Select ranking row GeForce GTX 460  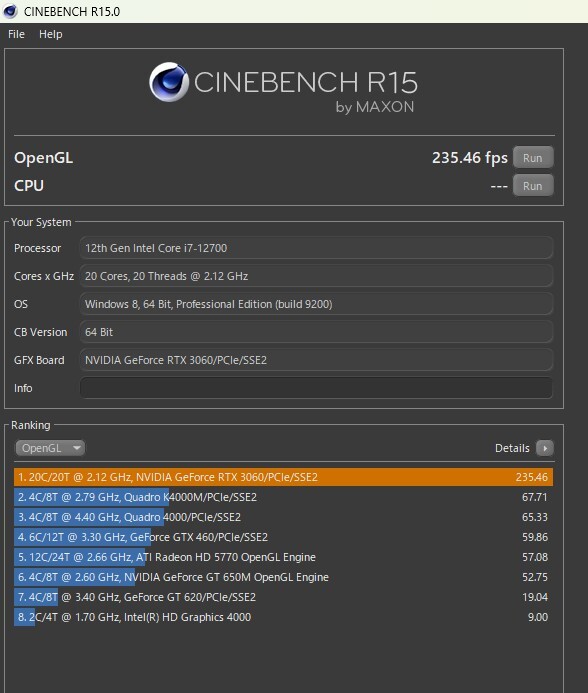click(x=283, y=537)
